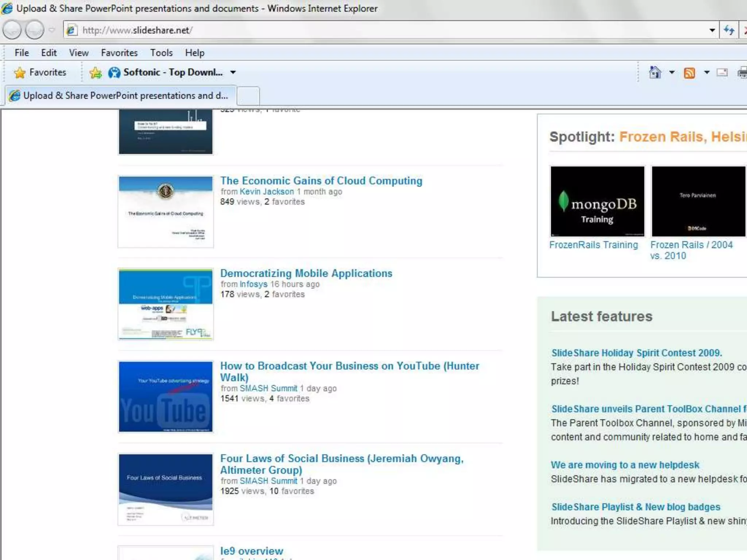
Task: Click the Read Mail icon
Action: click(x=722, y=73)
